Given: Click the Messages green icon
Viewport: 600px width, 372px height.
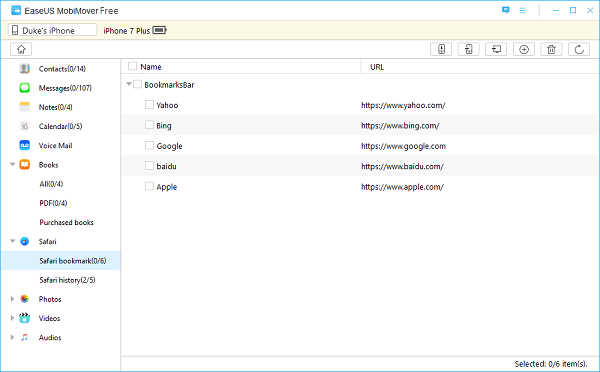Looking at the screenshot, I should (24, 88).
